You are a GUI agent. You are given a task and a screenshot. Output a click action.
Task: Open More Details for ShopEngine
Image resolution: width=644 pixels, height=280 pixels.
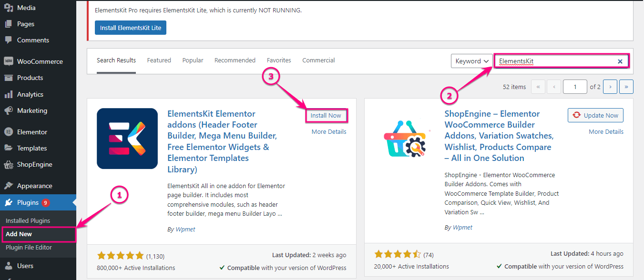(606, 131)
